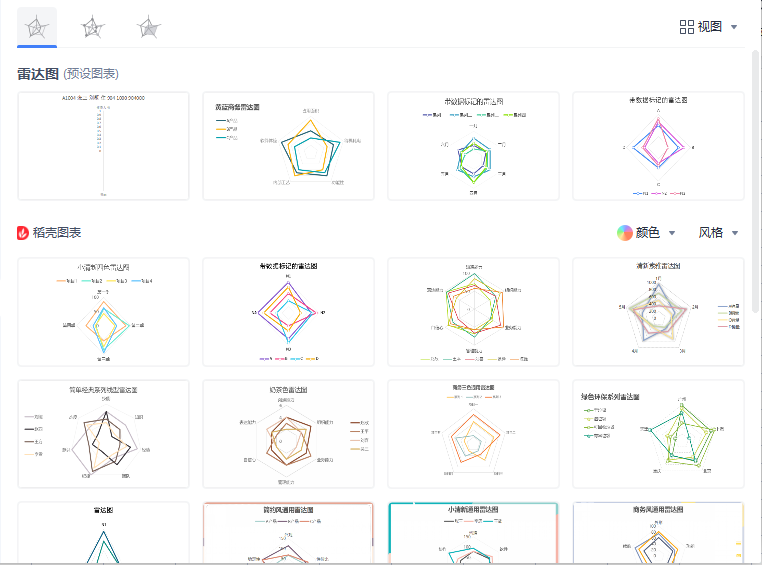The image size is (762, 565).
Task: Choose the 绿色环保系列雷达图 template
Action: click(658, 434)
